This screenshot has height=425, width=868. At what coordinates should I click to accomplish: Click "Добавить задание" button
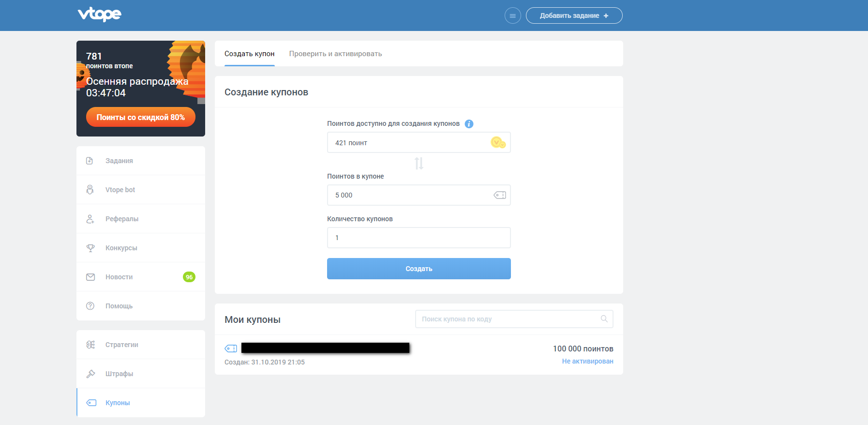(574, 15)
